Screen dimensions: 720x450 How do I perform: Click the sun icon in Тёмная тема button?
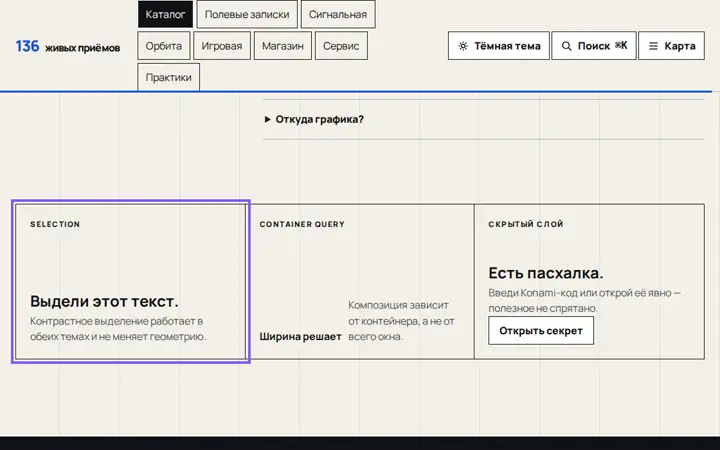pos(463,46)
